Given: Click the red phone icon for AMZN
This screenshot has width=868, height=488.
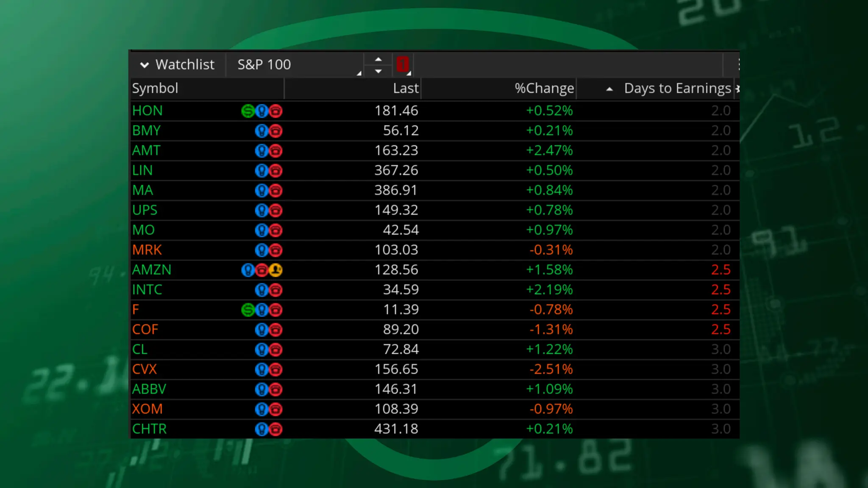Looking at the screenshot, I should click(262, 270).
